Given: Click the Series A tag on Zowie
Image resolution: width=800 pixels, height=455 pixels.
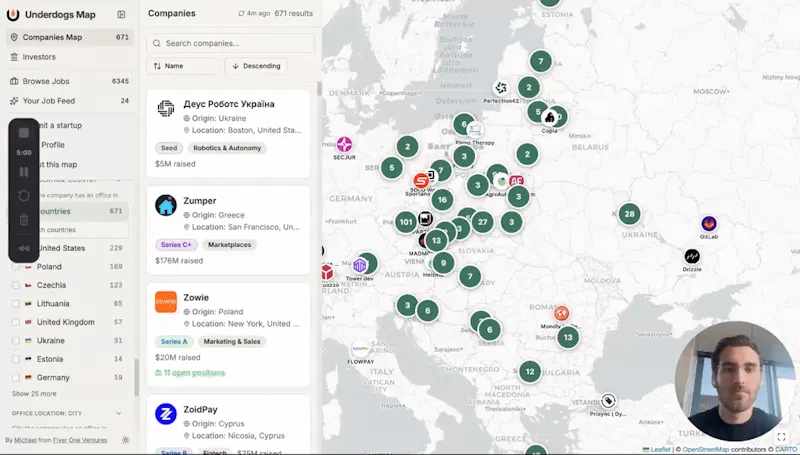Looking at the screenshot, I should pyautogui.click(x=174, y=342).
